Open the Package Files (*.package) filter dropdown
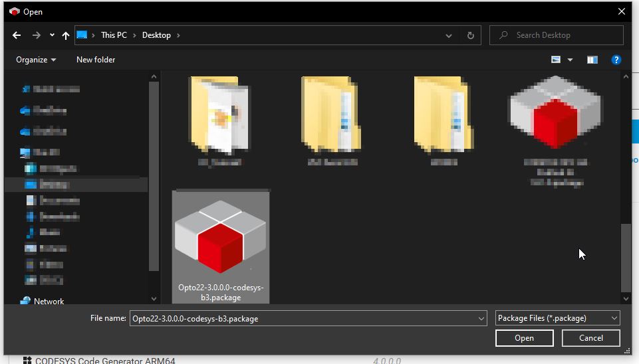 coord(557,318)
